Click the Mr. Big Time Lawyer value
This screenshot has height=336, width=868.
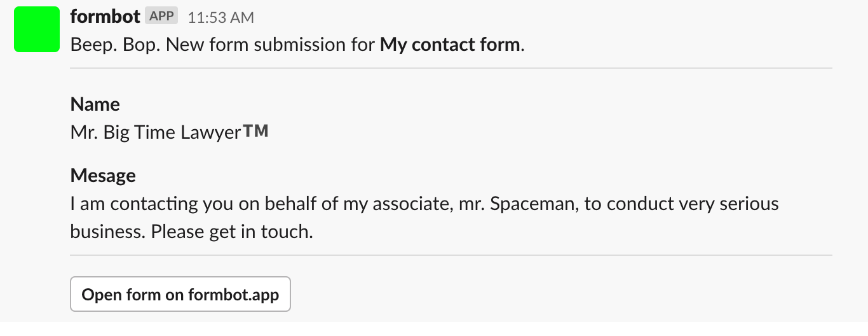[155, 132]
